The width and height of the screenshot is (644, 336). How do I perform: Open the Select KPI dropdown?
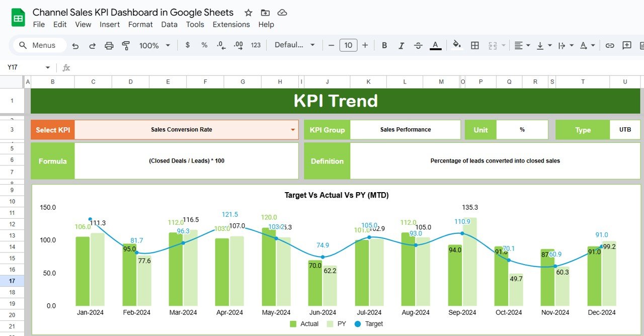pos(293,129)
